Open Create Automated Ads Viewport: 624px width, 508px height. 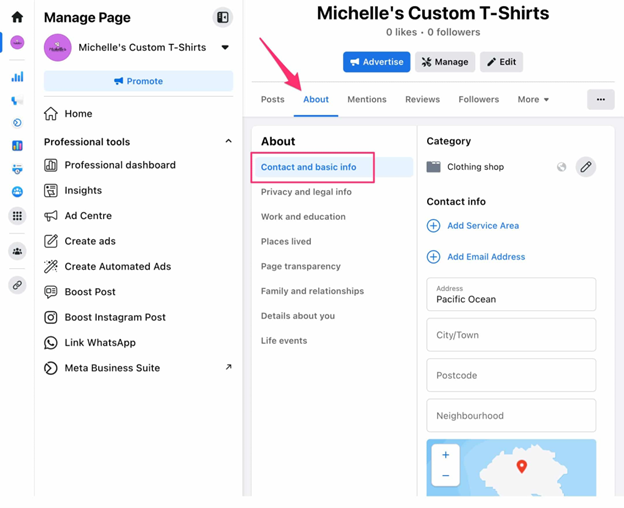(x=138, y=267)
